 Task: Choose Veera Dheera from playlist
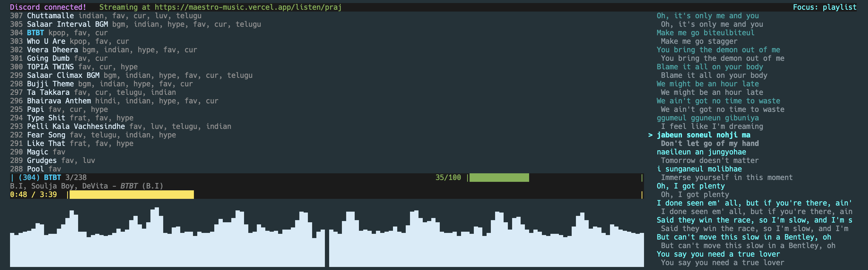coord(52,50)
